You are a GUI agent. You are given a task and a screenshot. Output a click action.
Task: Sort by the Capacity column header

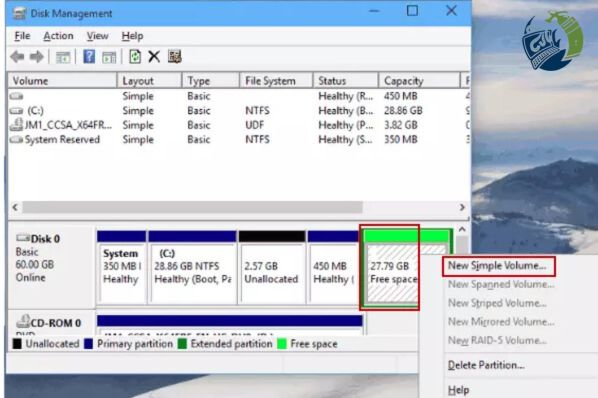coord(419,81)
